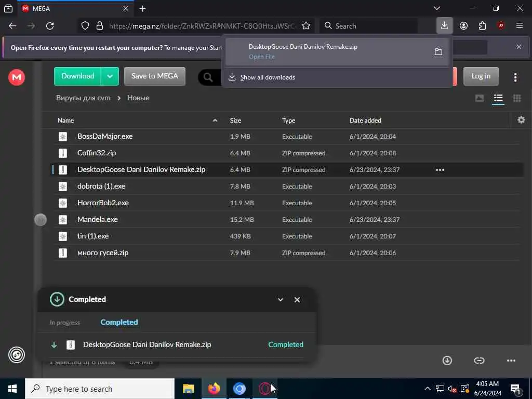
Task: Open File Explorer from taskbar
Action: pos(188,389)
